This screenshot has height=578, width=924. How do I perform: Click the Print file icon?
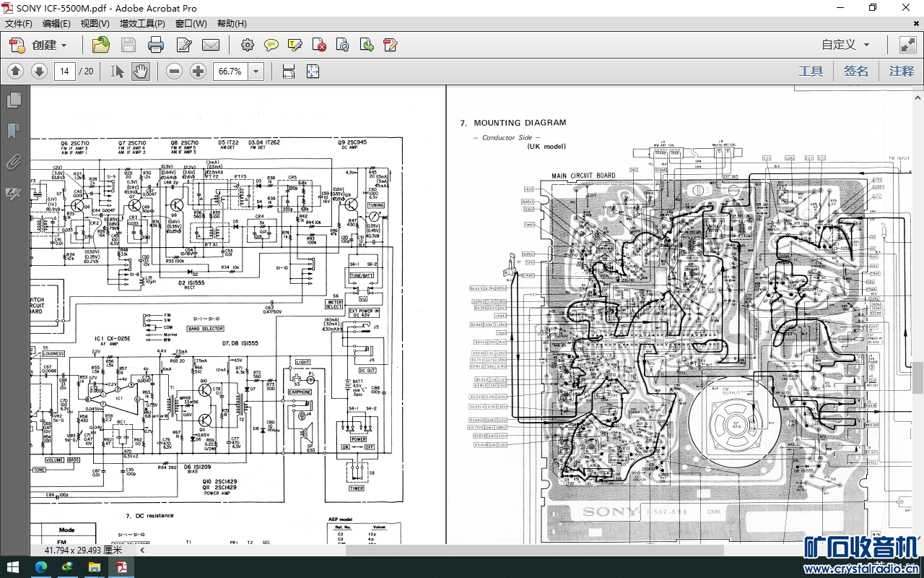click(155, 45)
